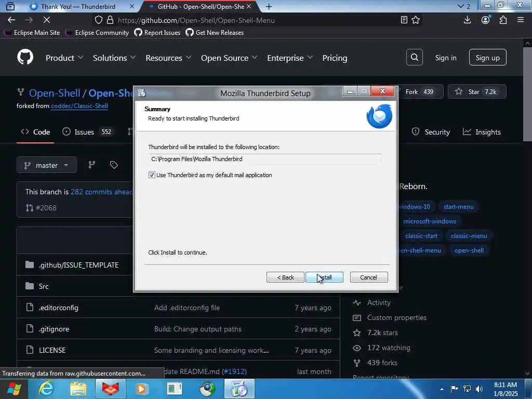The width and height of the screenshot is (532, 399).
Task: Open the .gitignore file
Action: 54,329
